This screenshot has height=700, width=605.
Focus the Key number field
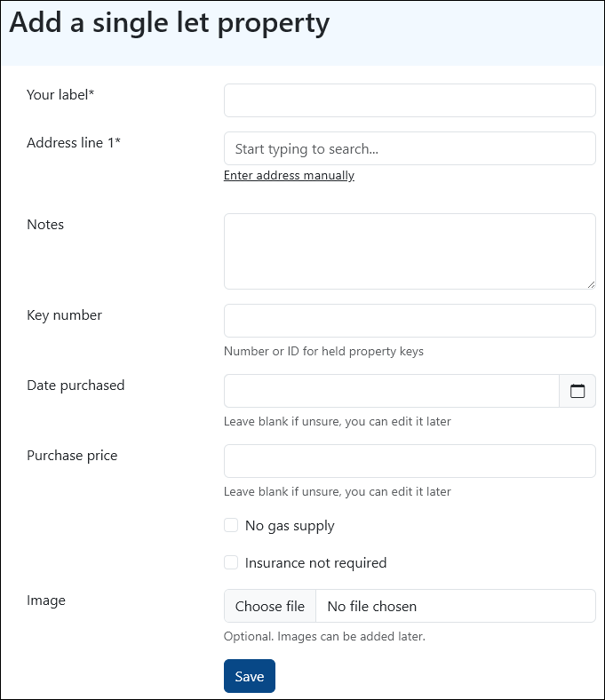[410, 321]
